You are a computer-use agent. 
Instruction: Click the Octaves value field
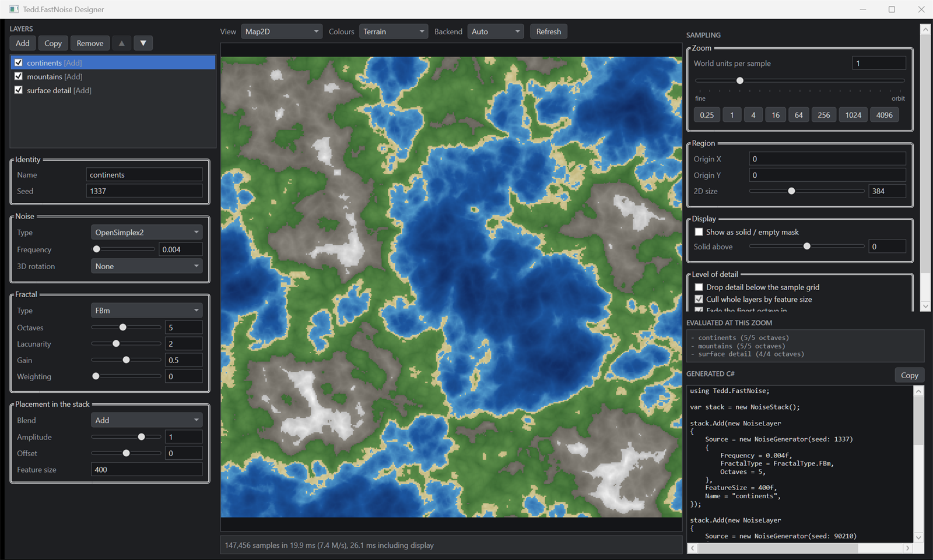pos(184,327)
